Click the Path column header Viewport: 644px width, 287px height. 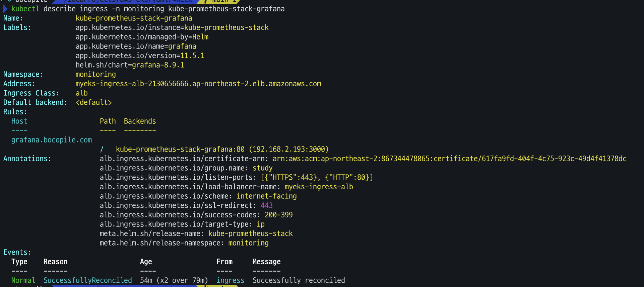pyautogui.click(x=108, y=121)
